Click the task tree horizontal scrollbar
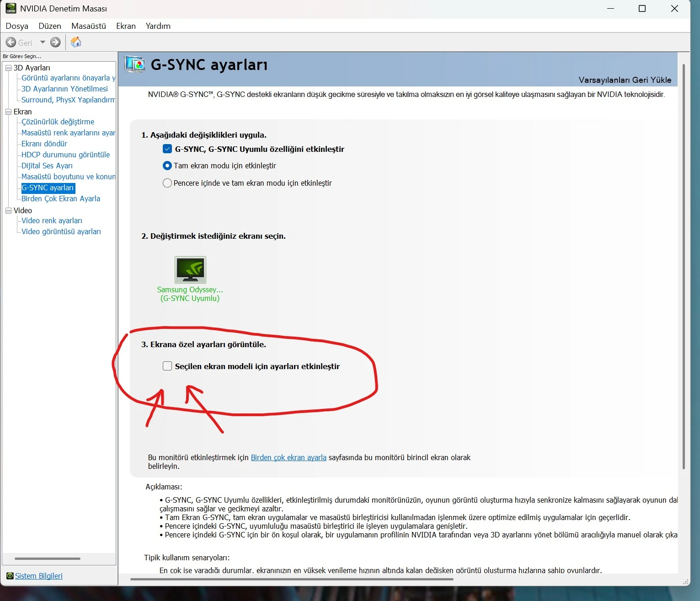The height and width of the screenshot is (601, 700). point(48,558)
